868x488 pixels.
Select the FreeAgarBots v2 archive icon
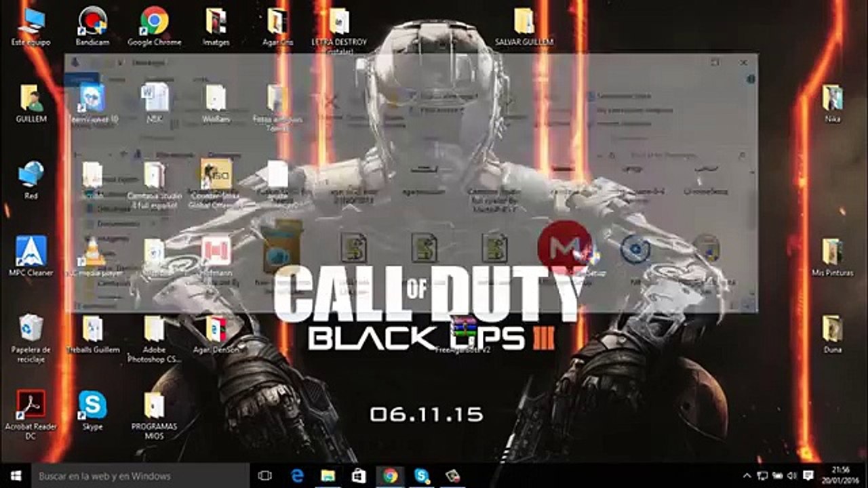tap(465, 335)
